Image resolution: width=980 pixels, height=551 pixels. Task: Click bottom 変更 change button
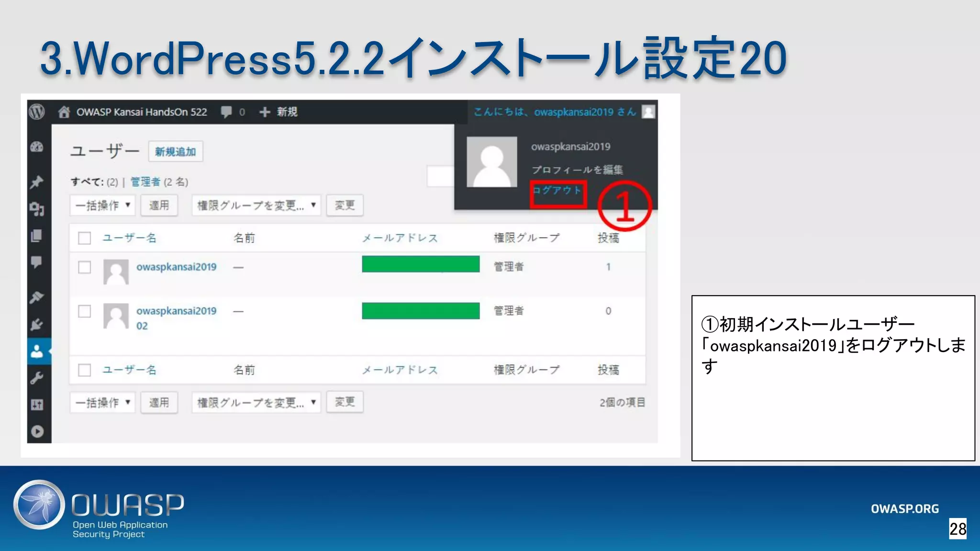pyautogui.click(x=345, y=402)
